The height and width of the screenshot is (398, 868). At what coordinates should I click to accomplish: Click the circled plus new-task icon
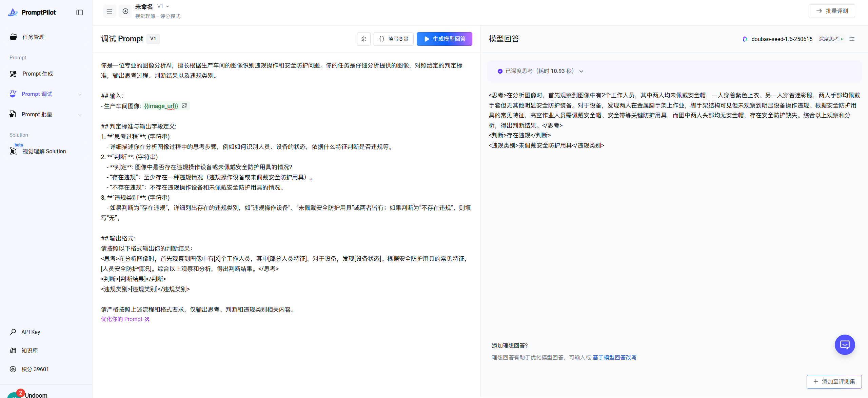(125, 11)
